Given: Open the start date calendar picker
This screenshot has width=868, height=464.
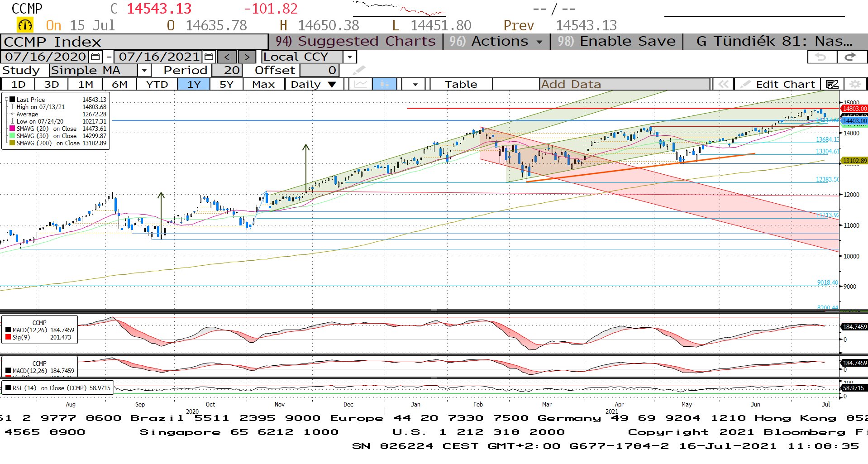Looking at the screenshot, I should 95,57.
